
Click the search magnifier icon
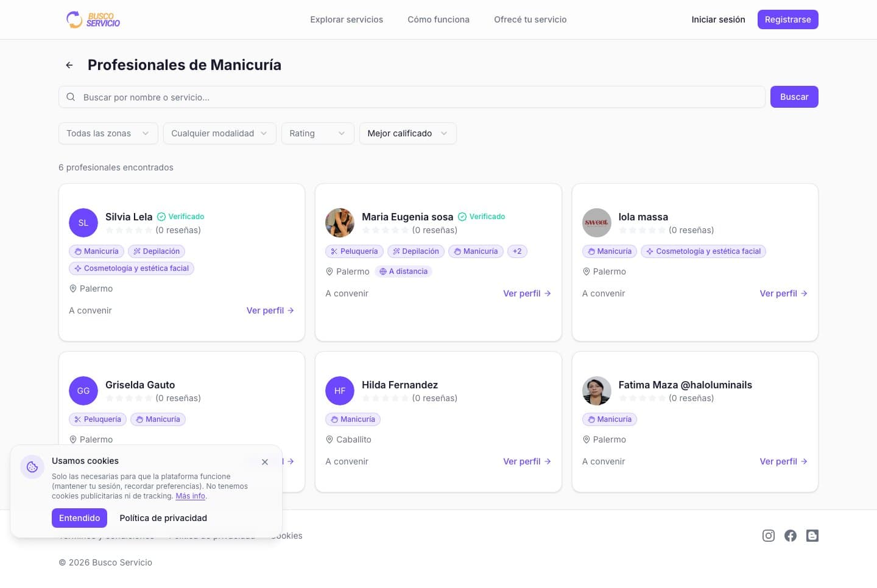pyautogui.click(x=71, y=97)
